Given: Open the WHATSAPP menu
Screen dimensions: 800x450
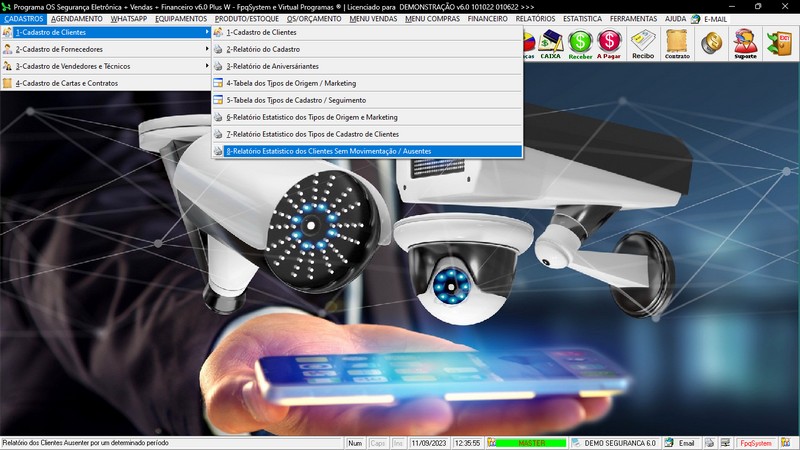Looking at the screenshot, I should coord(128,19).
